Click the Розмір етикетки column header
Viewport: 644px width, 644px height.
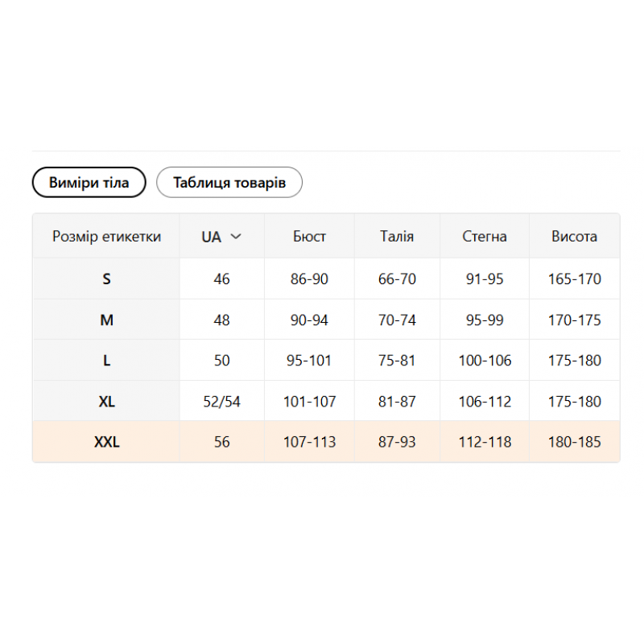pyautogui.click(x=106, y=236)
